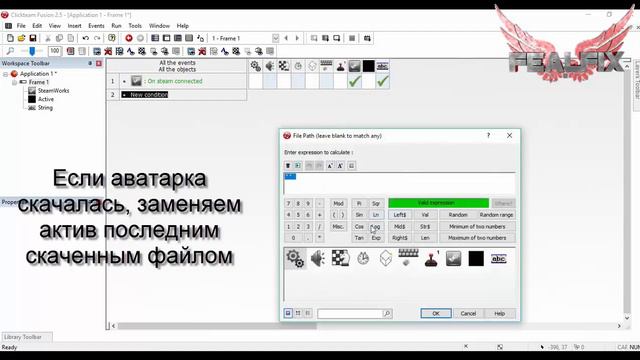Click the New document icon in the toolbar

click(x=10, y=38)
